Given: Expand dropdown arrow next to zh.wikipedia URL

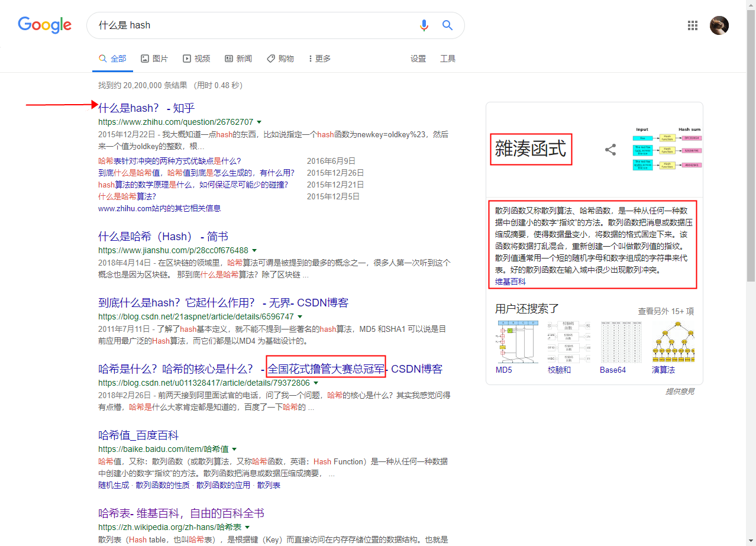Looking at the screenshot, I should [x=247, y=527].
